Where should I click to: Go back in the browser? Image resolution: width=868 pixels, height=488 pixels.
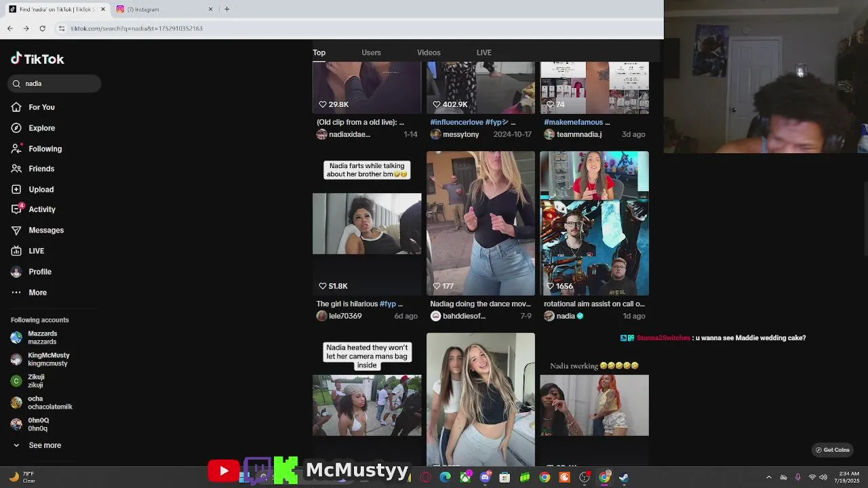(9, 28)
